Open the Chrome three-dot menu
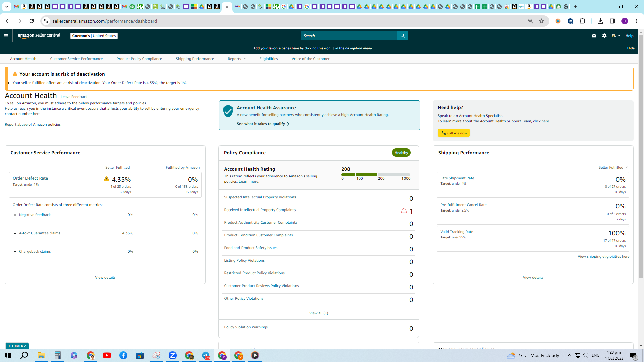Viewport: 644px width, 362px height. [x=637, y=21]
